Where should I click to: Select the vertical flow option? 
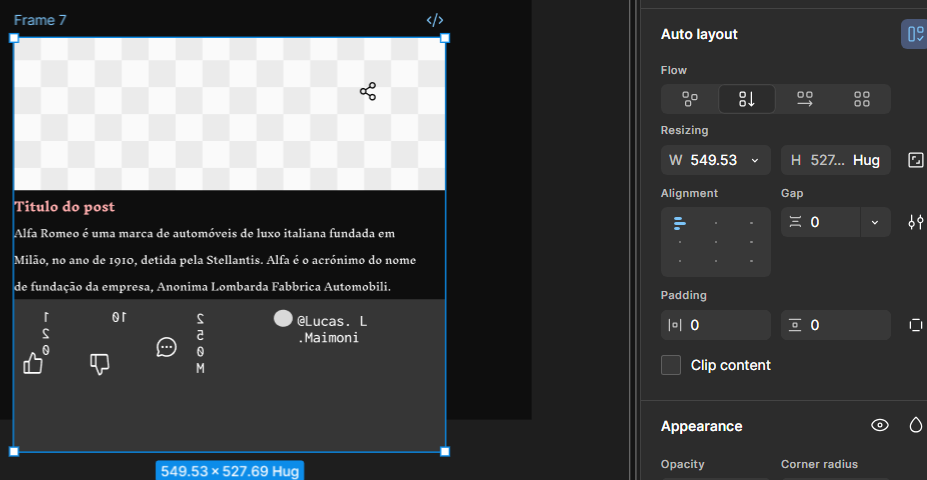click(x=747, y=99)
